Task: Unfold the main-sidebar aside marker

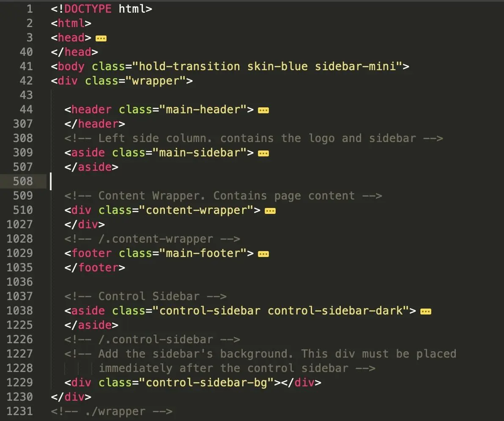Action: 263,153
